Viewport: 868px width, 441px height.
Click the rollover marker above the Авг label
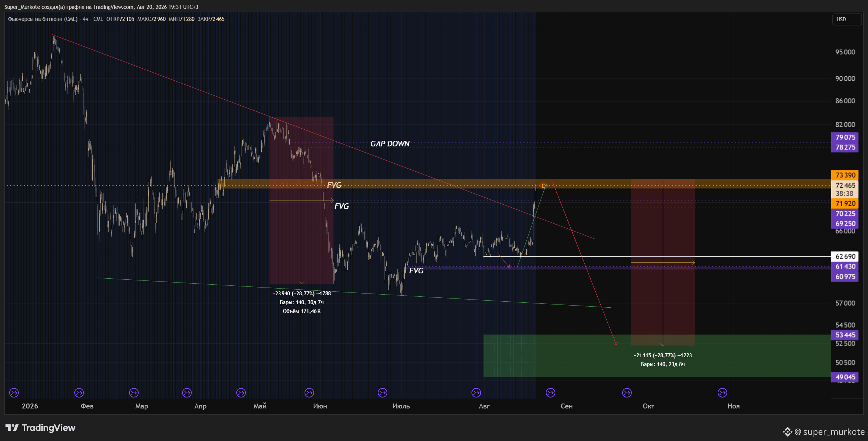[476, 393]
